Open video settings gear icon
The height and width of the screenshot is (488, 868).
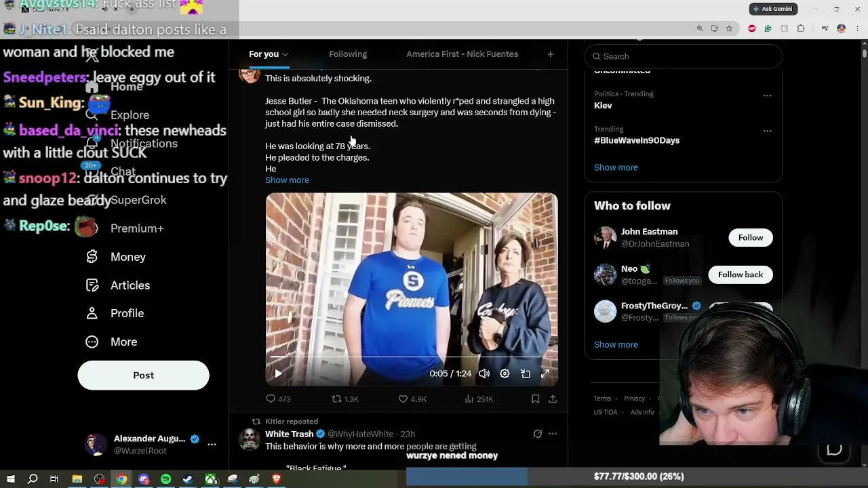tap(505, 373)
